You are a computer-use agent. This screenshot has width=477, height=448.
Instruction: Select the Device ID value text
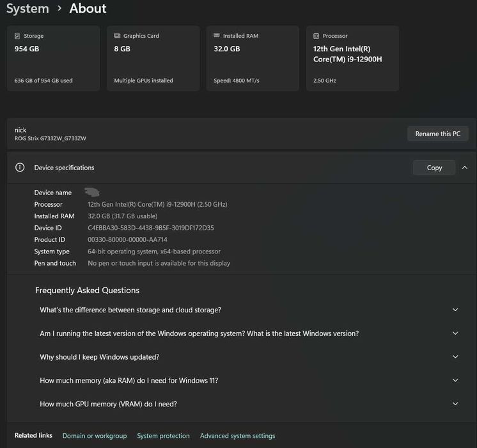[151, 228]
